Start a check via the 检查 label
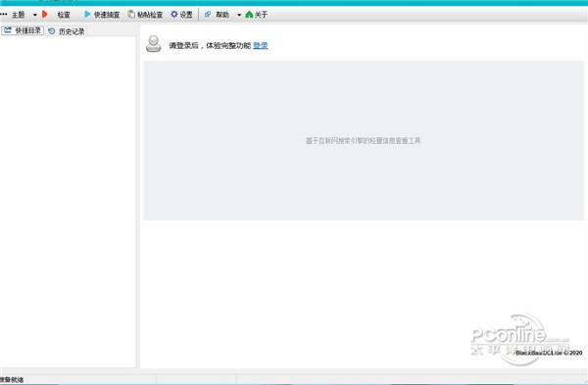This screenshot has width=588, height=385. (64, 15)
